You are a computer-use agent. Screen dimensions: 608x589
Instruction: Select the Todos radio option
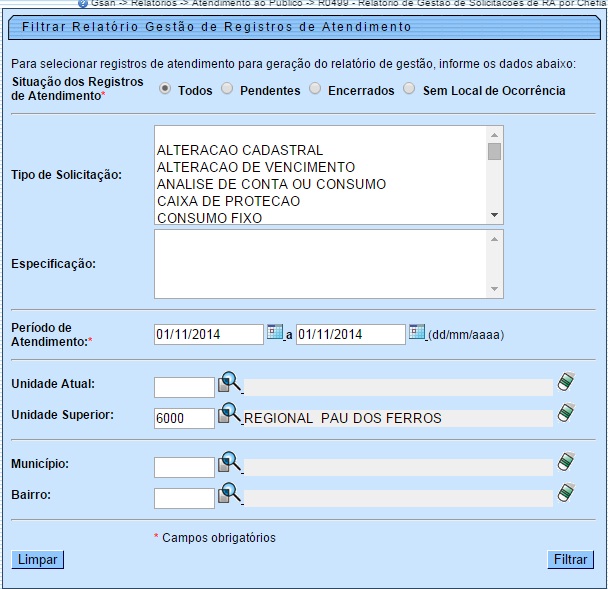pyautogui.click(x=165, y=89)
